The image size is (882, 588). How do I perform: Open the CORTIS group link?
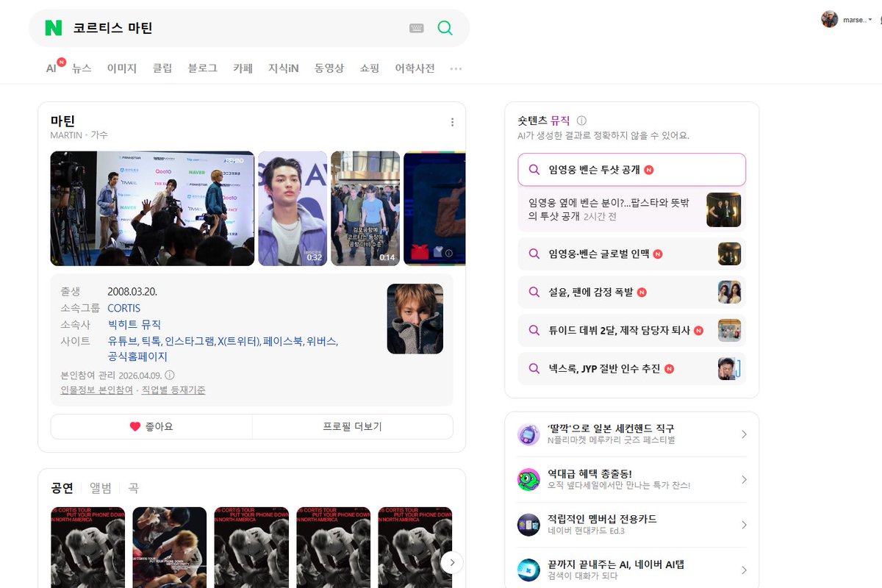coord(123,308)
